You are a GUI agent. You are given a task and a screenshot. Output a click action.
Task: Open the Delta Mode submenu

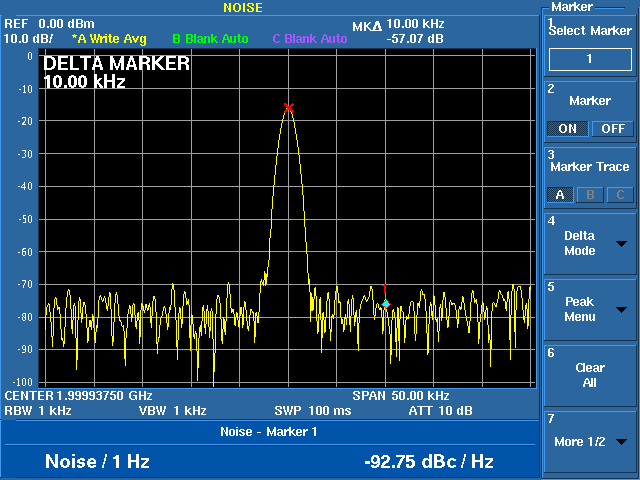[590, 244]
